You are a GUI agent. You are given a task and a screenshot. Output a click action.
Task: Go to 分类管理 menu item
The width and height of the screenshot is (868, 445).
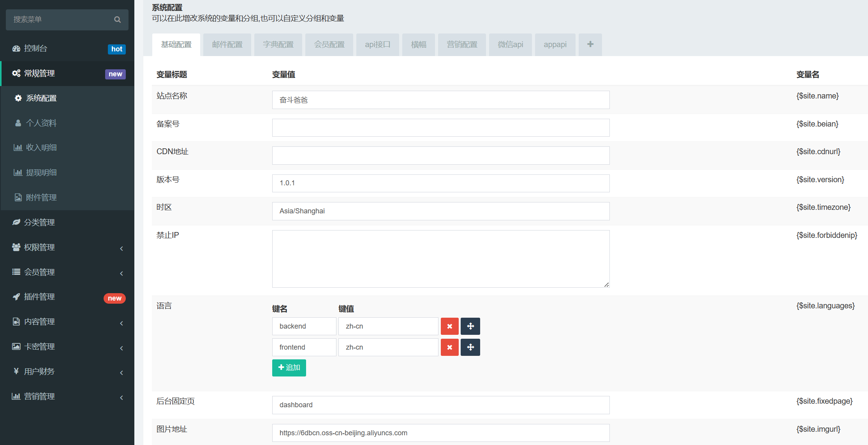[67, 222]
